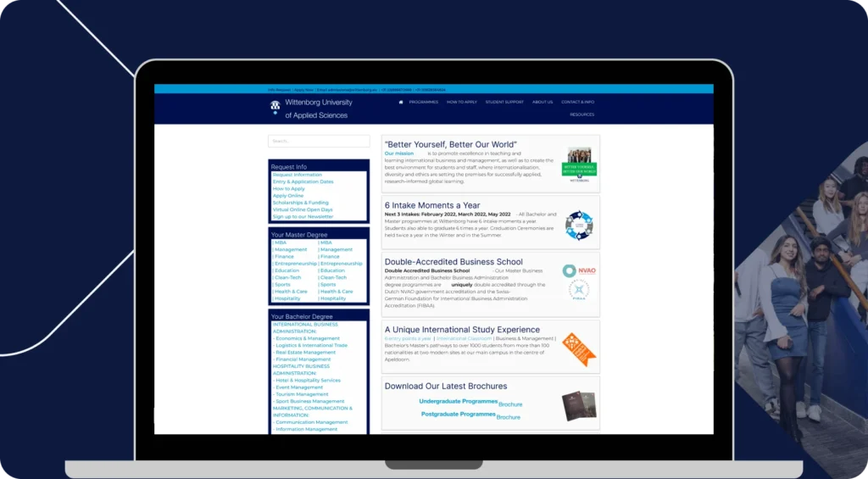868x479 pixels.
Task: Click the FIBAA accreditation seal
Action: pyautogui.click(x=579, y=290)
